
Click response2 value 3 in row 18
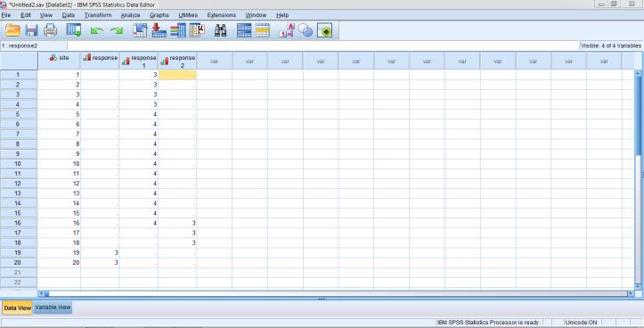tap(177, 243)
